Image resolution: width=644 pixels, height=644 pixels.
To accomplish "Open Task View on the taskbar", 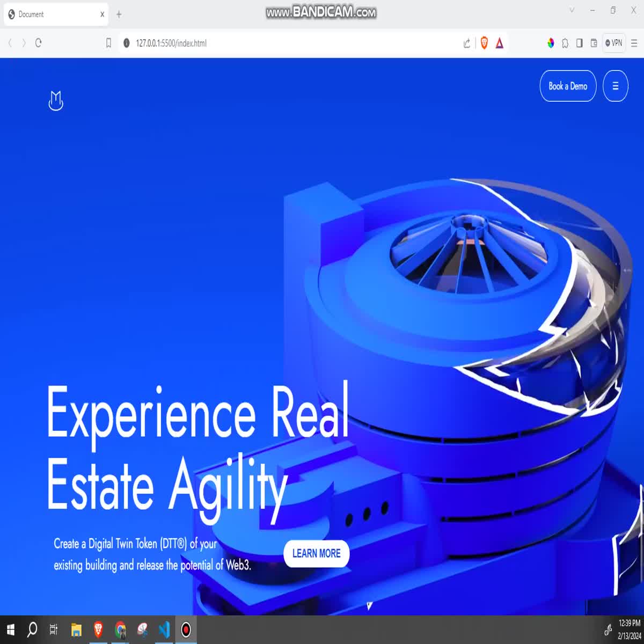I will (x=54, y=630).
